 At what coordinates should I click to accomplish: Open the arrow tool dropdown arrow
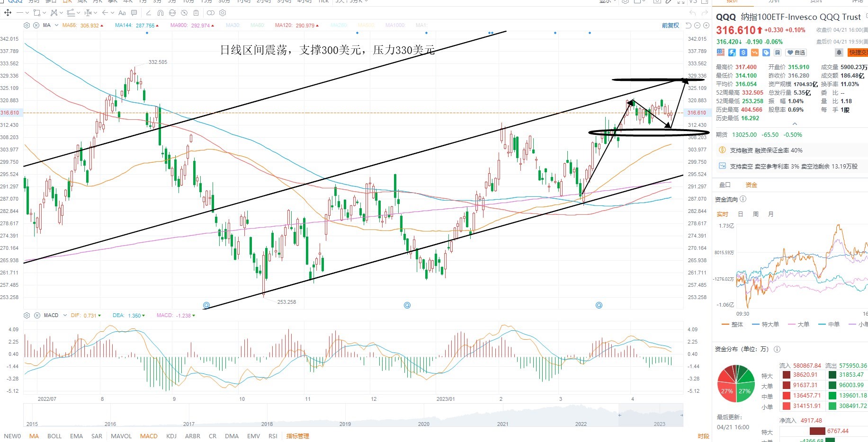[x=113, y=13]
